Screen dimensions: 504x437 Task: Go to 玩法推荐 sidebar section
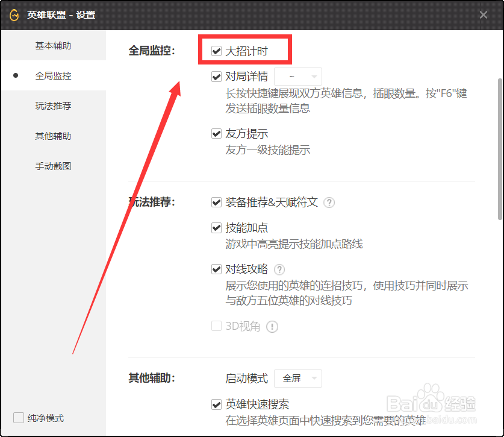(x=54, y=105)
